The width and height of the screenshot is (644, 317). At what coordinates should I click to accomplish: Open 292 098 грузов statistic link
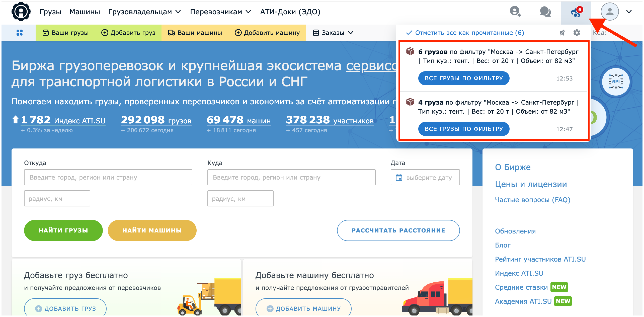click(156, 120)
